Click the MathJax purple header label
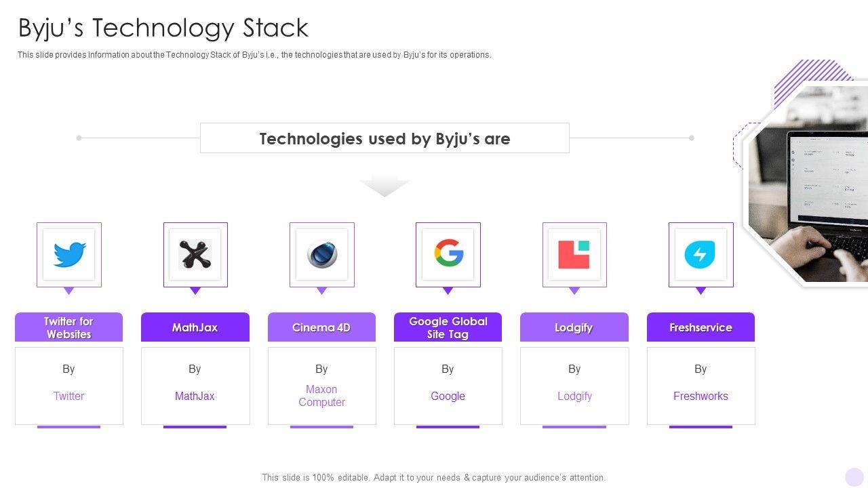 [x=195, y=327]
